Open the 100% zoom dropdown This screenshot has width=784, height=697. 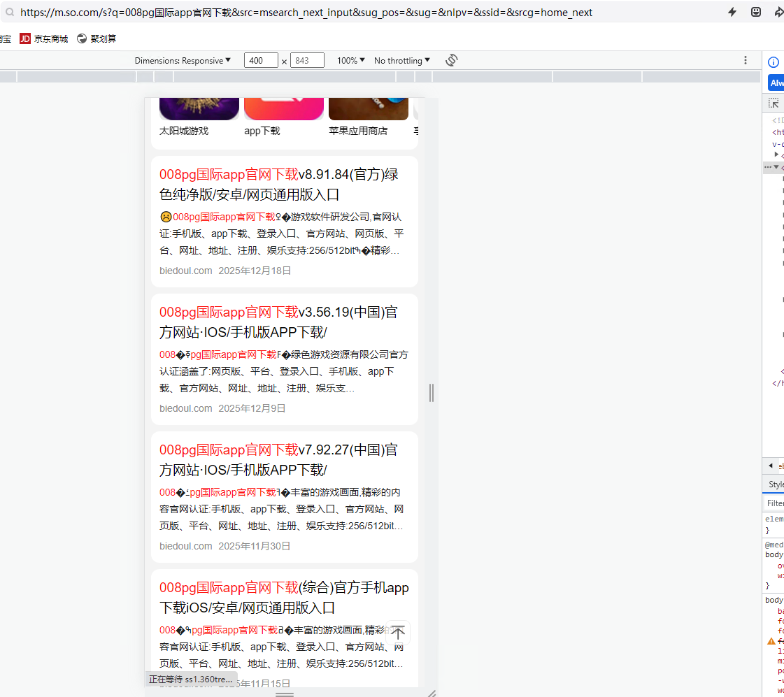(351, 61)
